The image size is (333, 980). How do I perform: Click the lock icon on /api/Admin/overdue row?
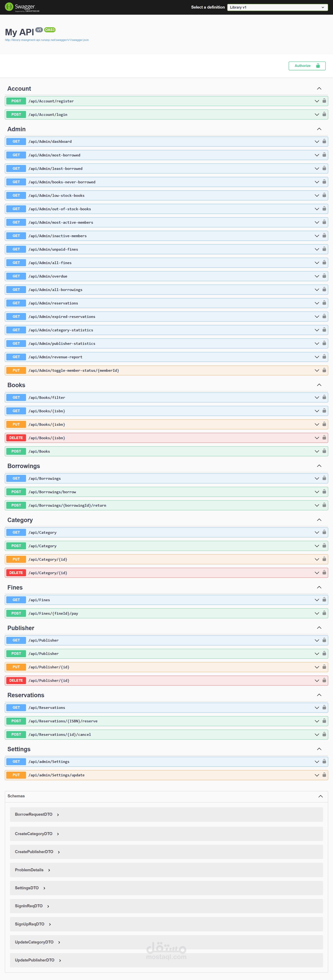coord(324,276)
